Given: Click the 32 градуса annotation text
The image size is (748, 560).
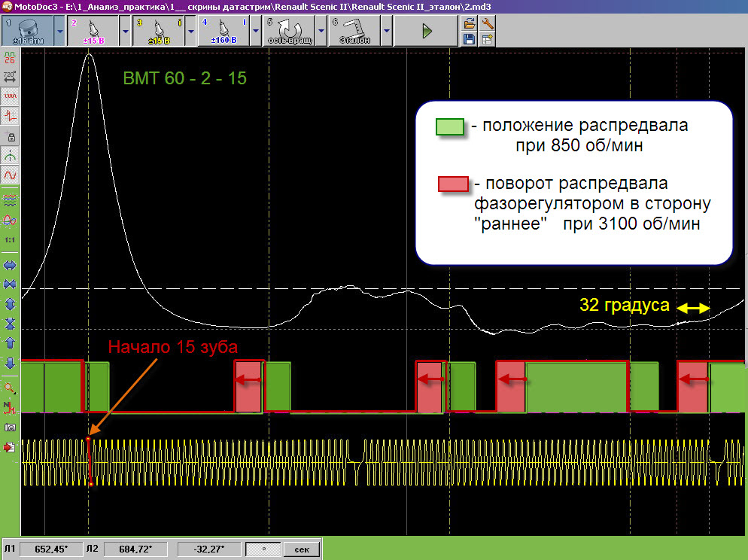Looking at the screenshot, I should click(625, 305).
